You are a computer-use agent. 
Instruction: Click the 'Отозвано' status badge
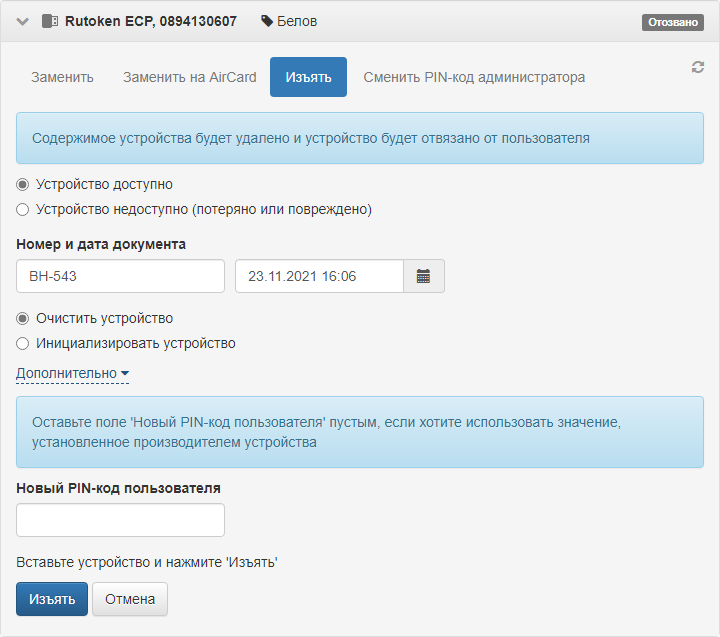pyautogui.click(x=672, y=22)
